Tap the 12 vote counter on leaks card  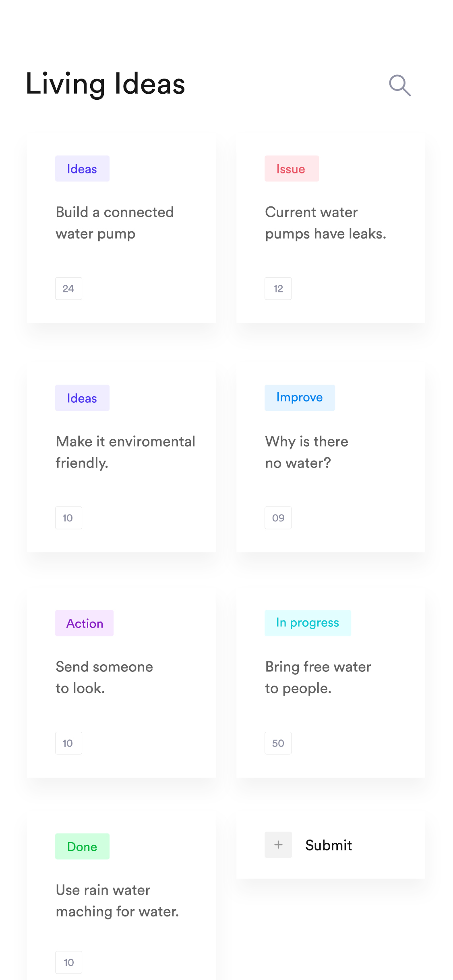pyautogui.click(x=278, y=288)
